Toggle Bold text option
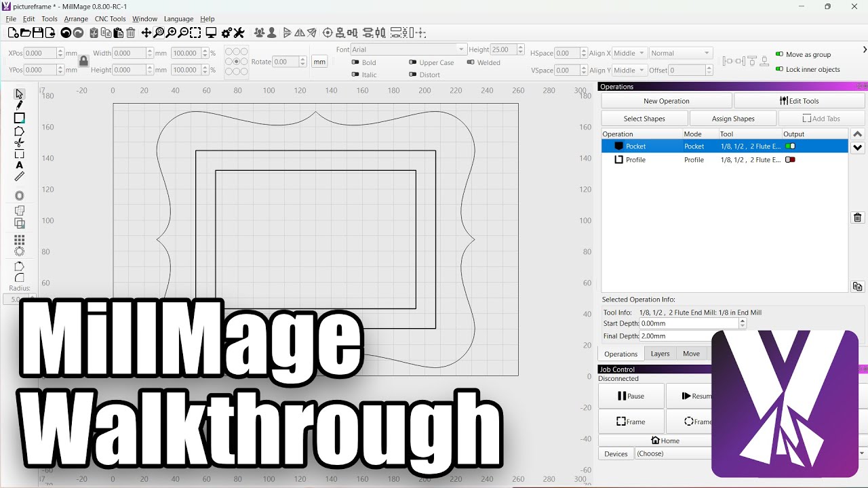 (x=355, y=62)
